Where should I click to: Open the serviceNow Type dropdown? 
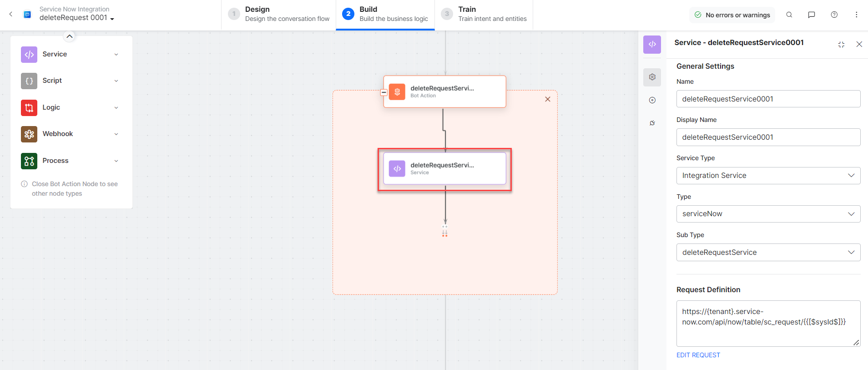(768, 214)
